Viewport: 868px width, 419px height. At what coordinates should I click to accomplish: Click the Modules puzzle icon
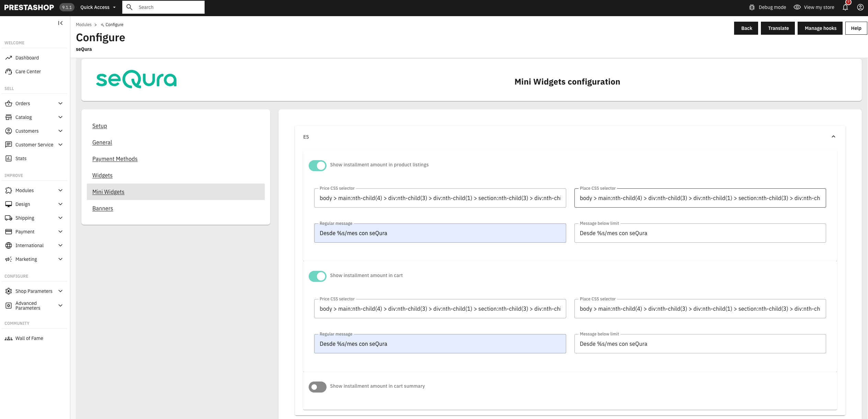click(x=9, y=190)
